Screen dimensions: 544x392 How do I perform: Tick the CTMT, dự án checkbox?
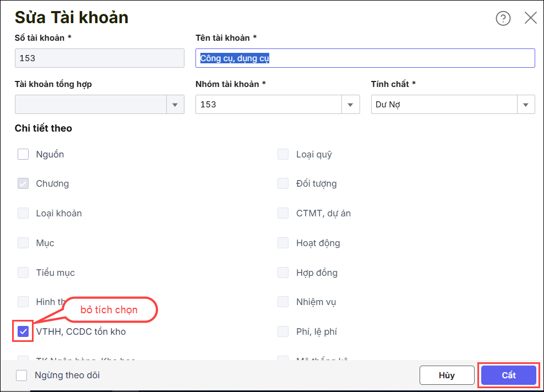[x=283, y=213]
